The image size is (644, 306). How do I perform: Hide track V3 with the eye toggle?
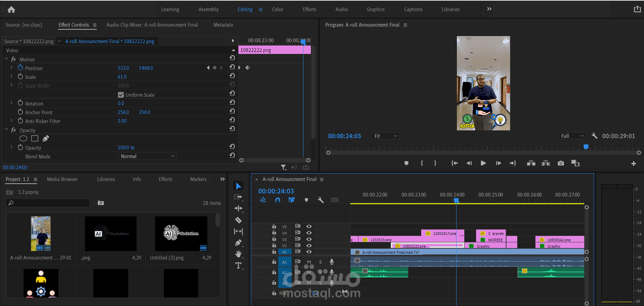click(x=309, y=239)
